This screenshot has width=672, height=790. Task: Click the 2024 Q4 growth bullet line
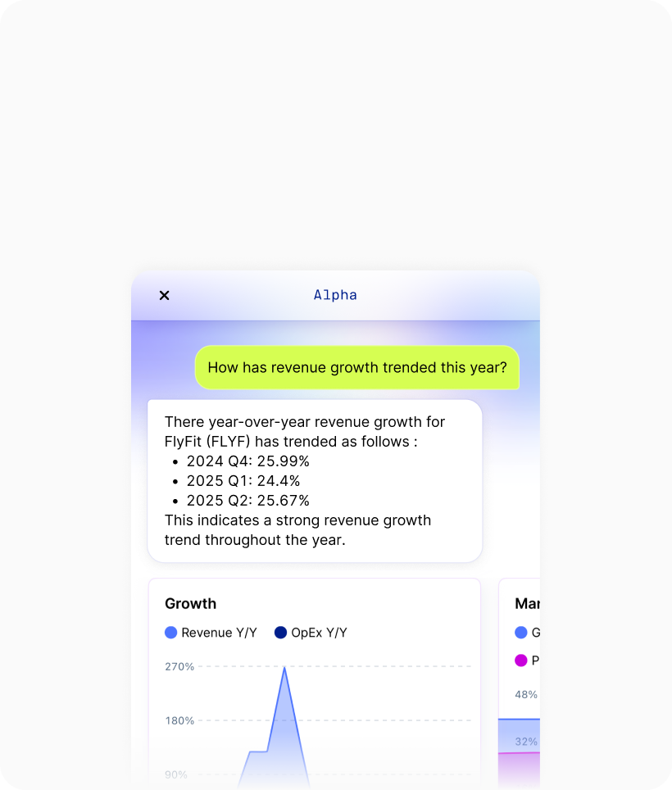point(247,461)
